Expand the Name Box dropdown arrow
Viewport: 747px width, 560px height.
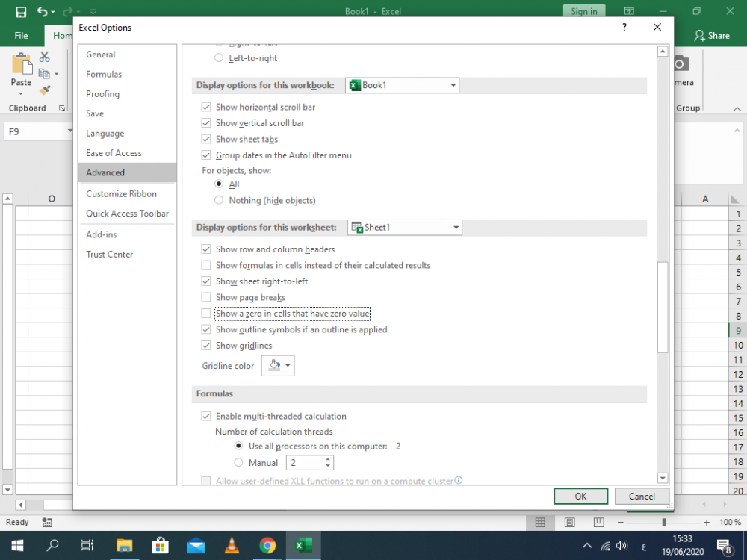[x=69, y=131]
